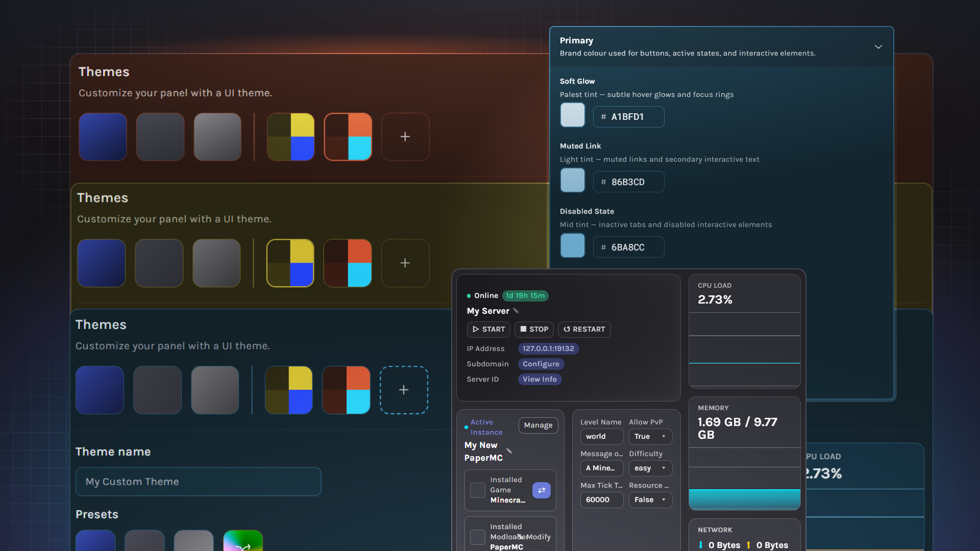The height and width of the screenshot is (551, 980).
Task: Choose the light gray preset under Presets
Action: [193, 541]
